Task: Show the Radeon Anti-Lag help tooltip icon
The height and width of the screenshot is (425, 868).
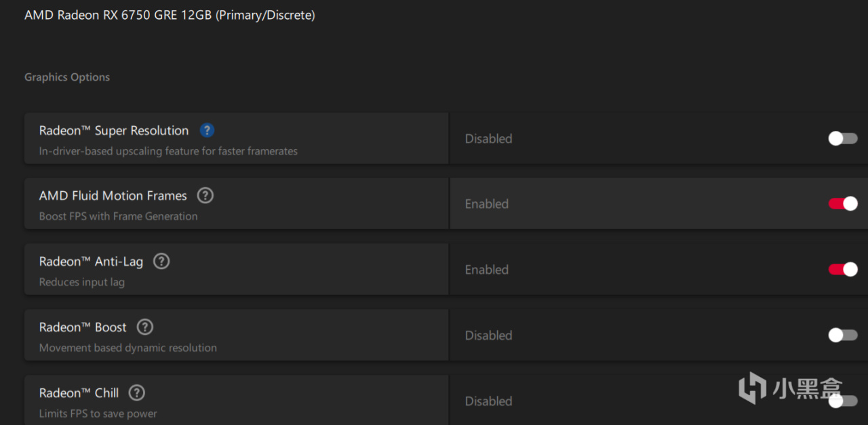Action: 161,262
